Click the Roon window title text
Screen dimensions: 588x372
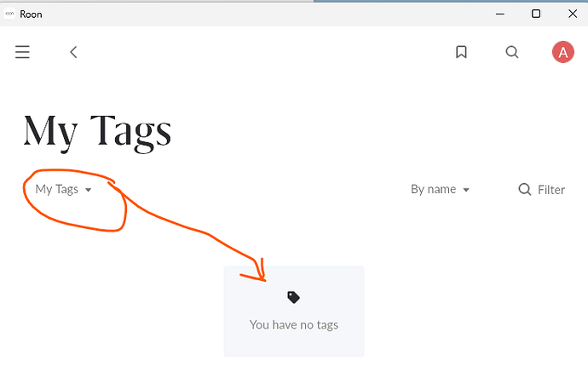point(31,14)
